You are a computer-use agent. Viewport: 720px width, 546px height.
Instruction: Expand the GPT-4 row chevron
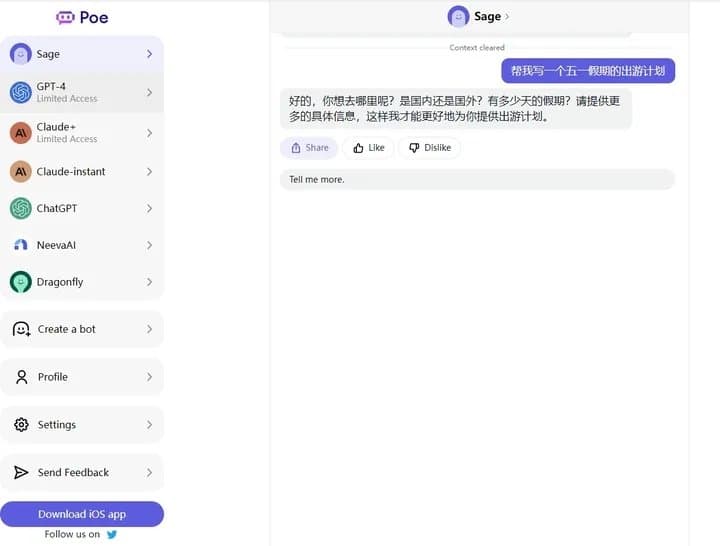[149, 92]
